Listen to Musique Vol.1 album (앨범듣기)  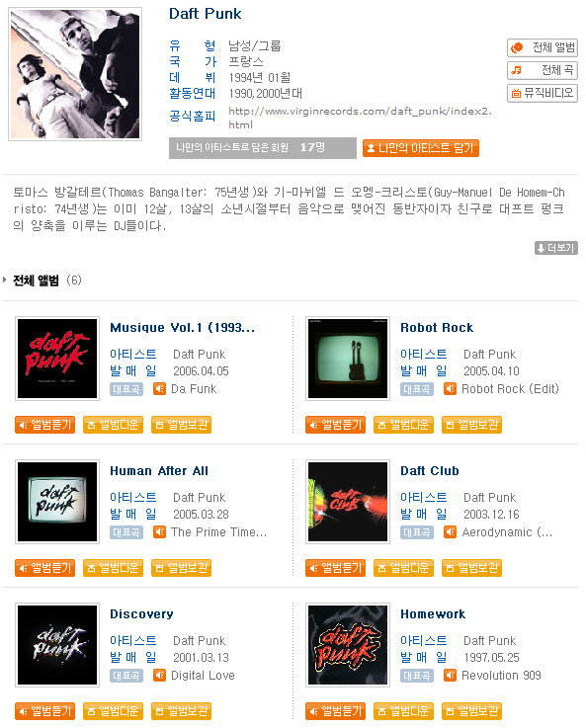coord(45,425)
